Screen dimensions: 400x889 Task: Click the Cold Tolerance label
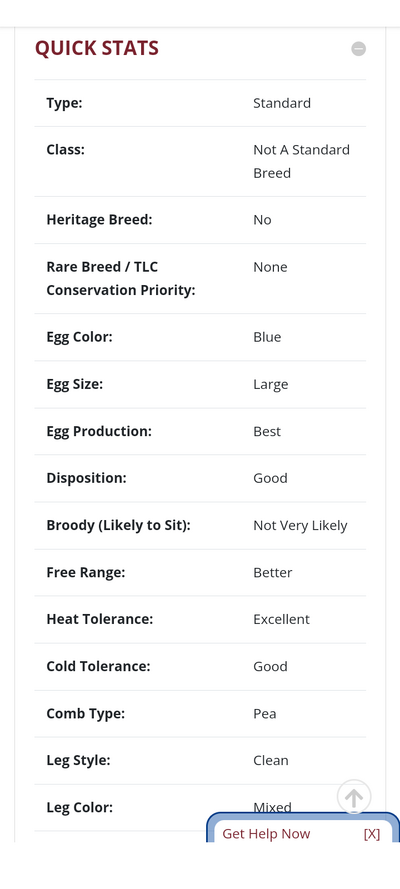(x=99, y=666)
